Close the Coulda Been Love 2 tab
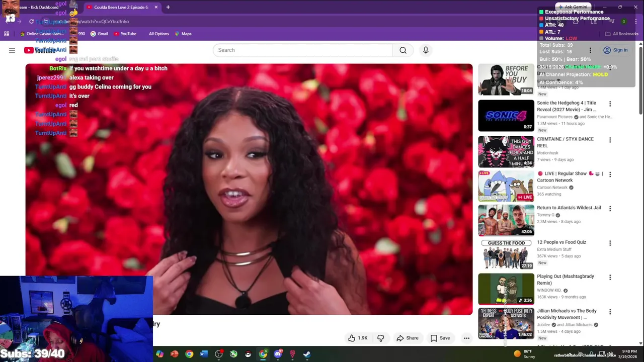Screen dimensions: 644x362 click(156, 7)
